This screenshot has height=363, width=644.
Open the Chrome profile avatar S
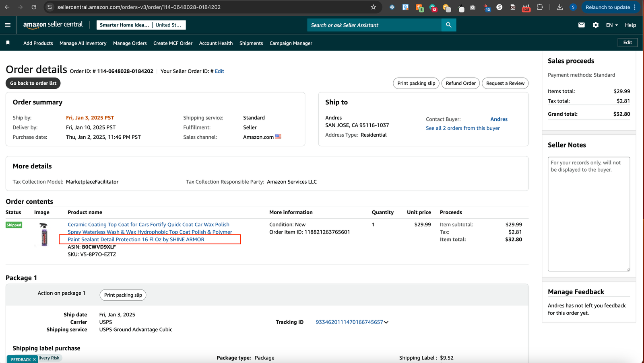573,7
